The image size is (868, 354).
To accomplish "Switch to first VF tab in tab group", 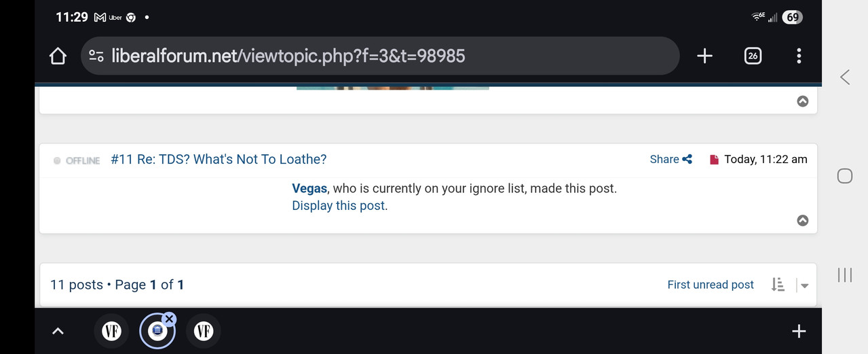I will point(111,331).
